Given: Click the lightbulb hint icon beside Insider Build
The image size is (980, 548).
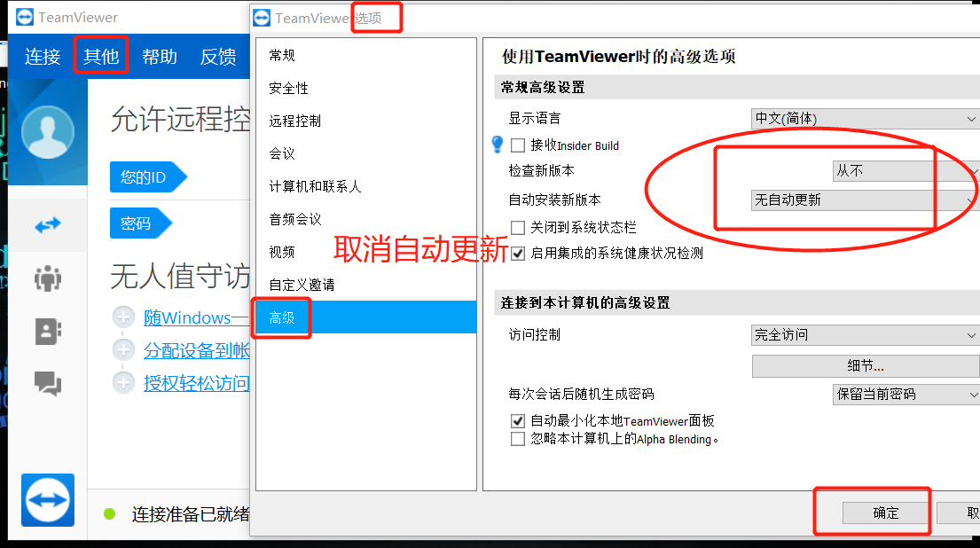Looking at the screenshot, I should pyautogui.click(x=498, y=145).
